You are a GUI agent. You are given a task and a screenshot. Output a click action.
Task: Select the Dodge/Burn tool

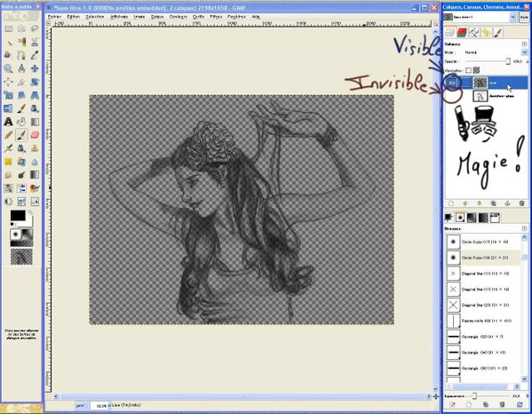[x=21, y=174]
